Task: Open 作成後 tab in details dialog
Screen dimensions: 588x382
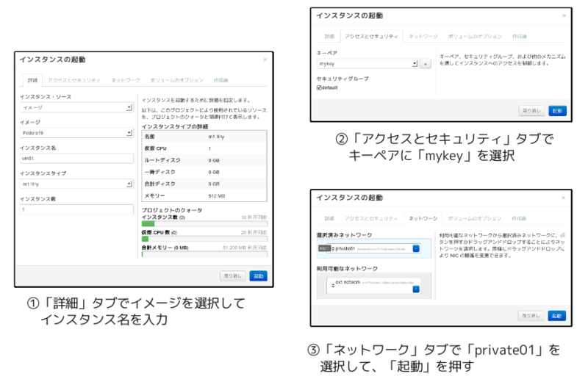Action: click(221, 80)
